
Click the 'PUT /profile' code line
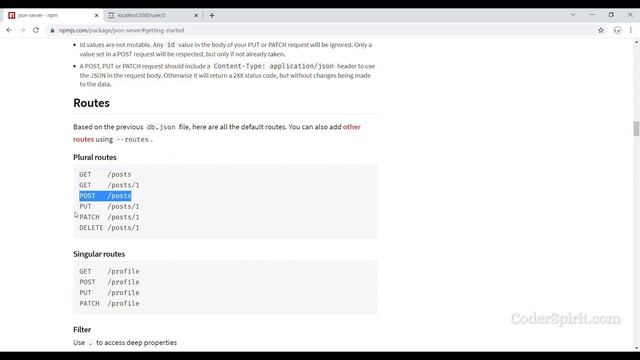click(x=109, y=293)
